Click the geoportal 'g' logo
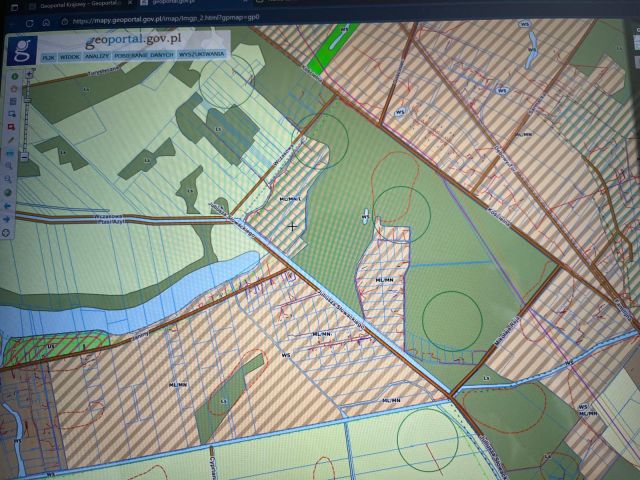This screenshot has height=480, width=640. tap(22, 50)
